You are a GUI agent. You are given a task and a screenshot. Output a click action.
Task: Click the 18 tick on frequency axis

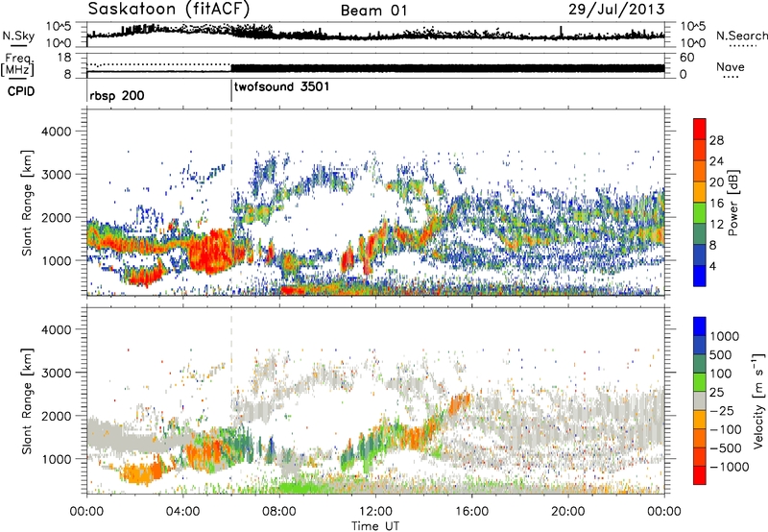pyautogui.click(x=63, y=58)
